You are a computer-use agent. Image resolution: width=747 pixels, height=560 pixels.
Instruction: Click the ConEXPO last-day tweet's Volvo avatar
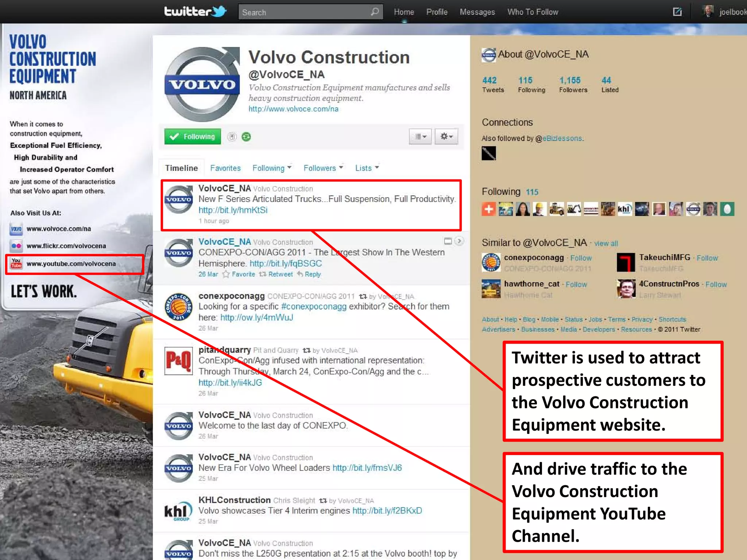click(178, 426)
